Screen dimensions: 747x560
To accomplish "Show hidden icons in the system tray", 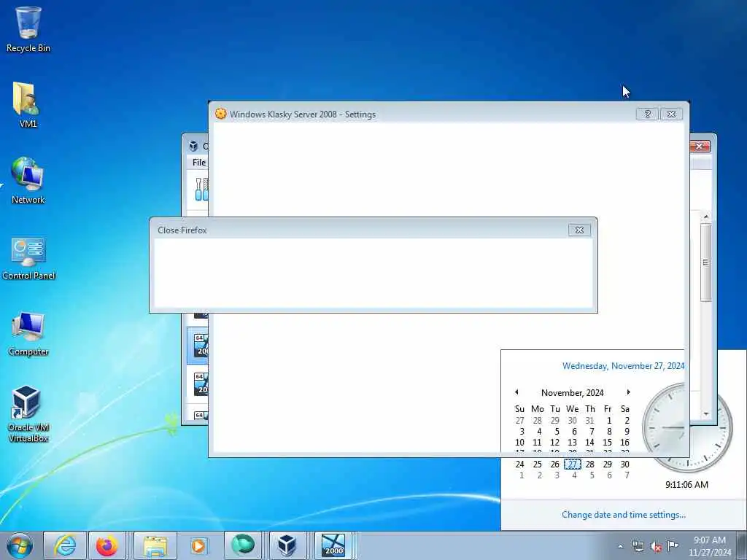I will [620, 546].
